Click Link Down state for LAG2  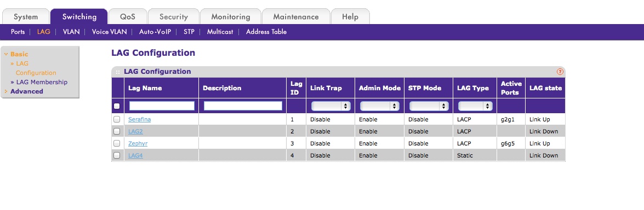click(x=543, y=131)
